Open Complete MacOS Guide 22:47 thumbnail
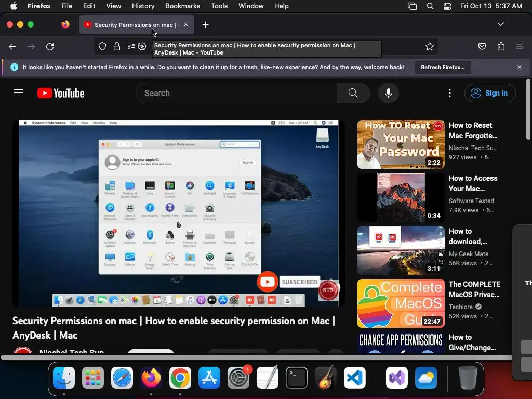This screenshot has height=399, width=532. pos(401,303)
